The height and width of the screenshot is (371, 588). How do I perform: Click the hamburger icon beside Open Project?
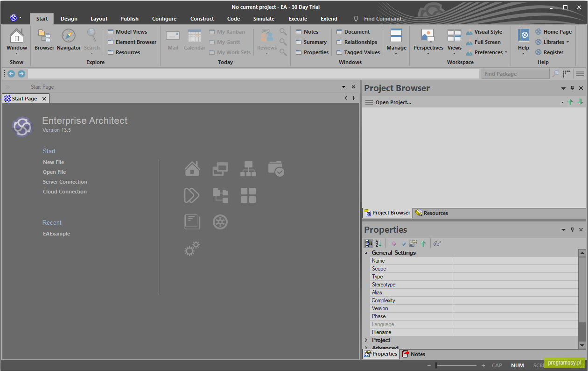pyautogui.click(x=369, y=102)
